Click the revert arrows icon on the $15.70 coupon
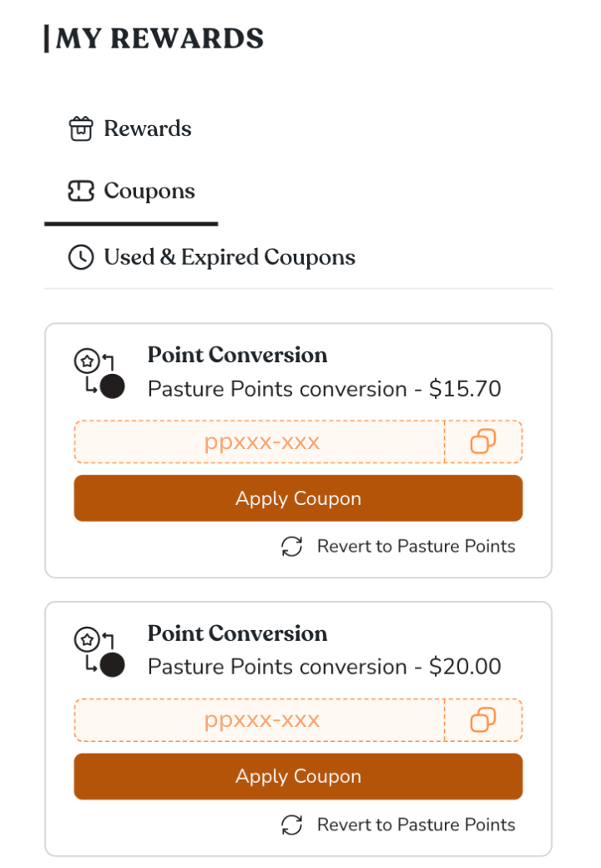 290,547
